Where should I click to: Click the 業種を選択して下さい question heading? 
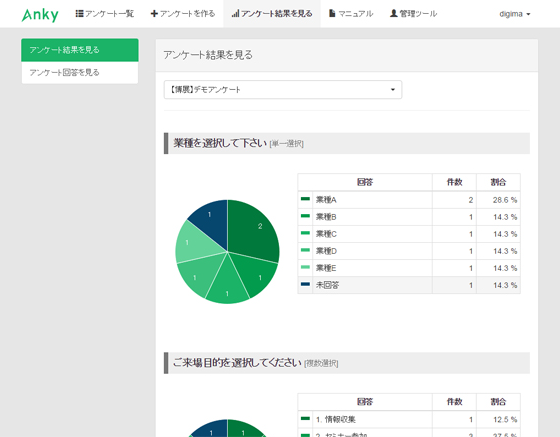tap(220, 143)
